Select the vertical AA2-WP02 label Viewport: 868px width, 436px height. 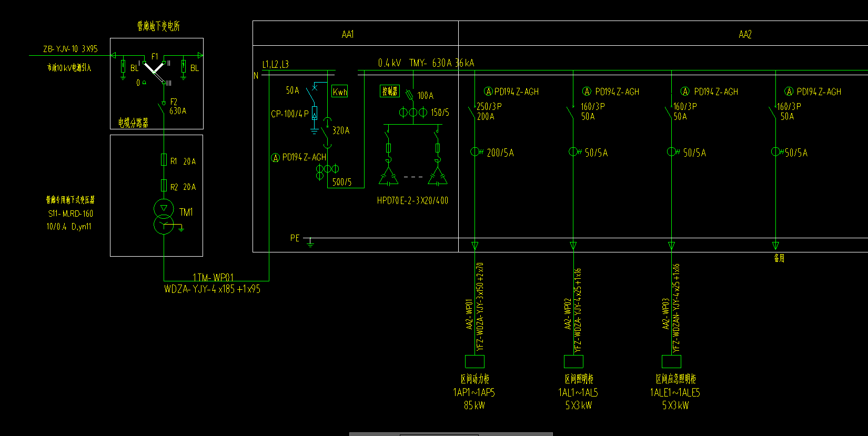(568, 314)
